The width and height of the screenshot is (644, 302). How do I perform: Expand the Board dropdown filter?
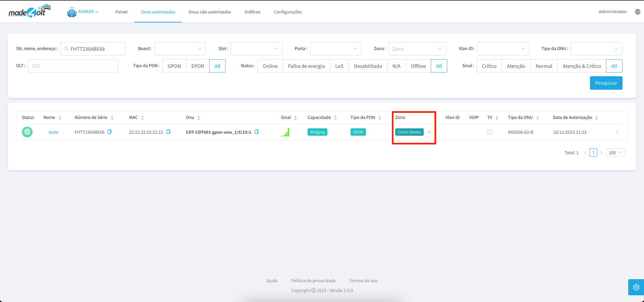click(x=180, y=49)
